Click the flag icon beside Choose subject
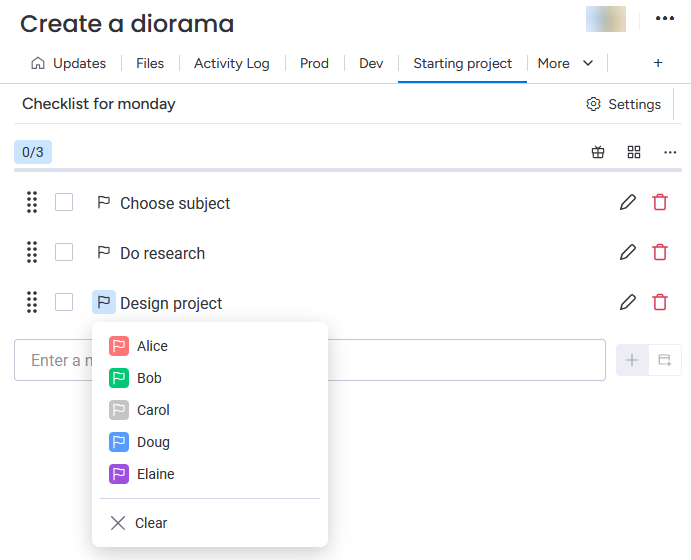691x560 pixels. point(103,203)
